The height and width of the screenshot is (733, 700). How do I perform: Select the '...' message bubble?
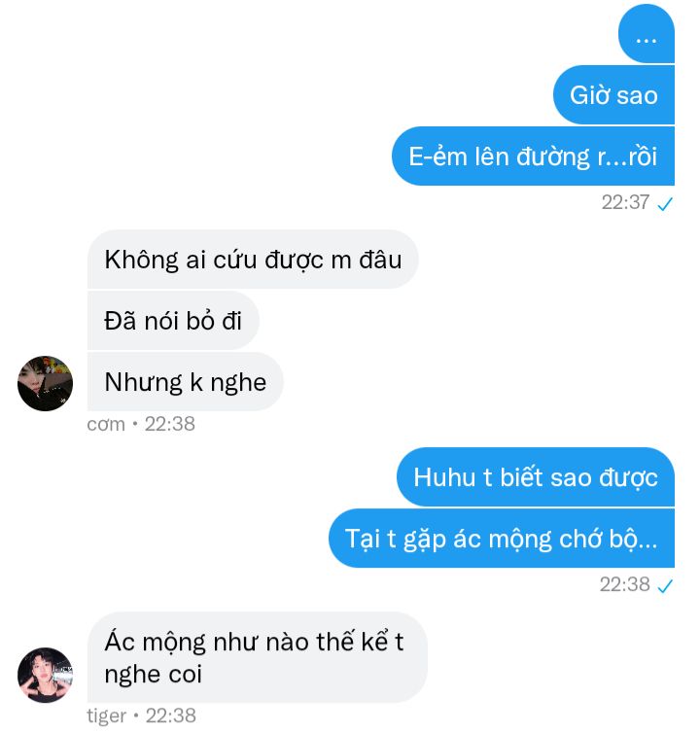click(x=647, y=34)
